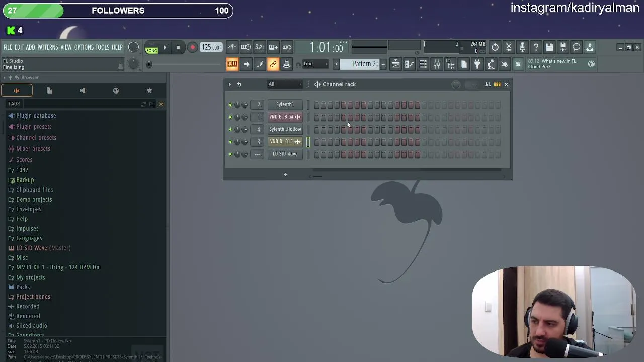Viewport: 644px width, 362px height.
Task: Click the audio editor scissors icon
Action: point(509,47)
